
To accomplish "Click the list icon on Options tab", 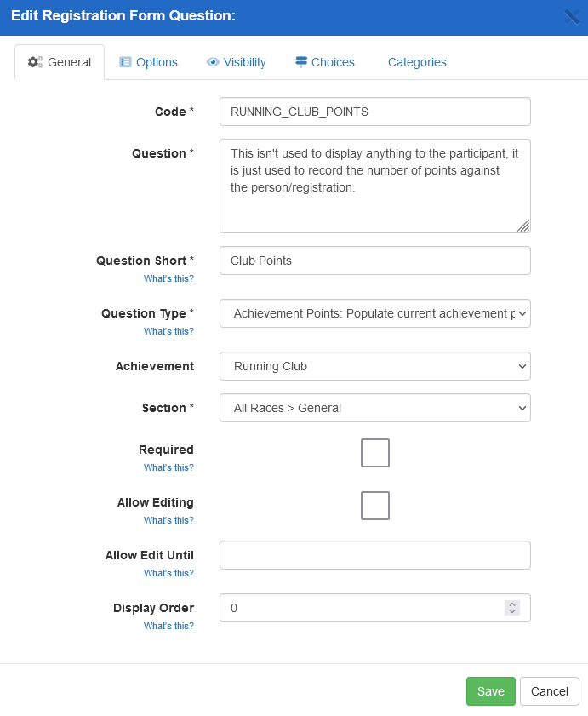I will click(x=125, y=62).
